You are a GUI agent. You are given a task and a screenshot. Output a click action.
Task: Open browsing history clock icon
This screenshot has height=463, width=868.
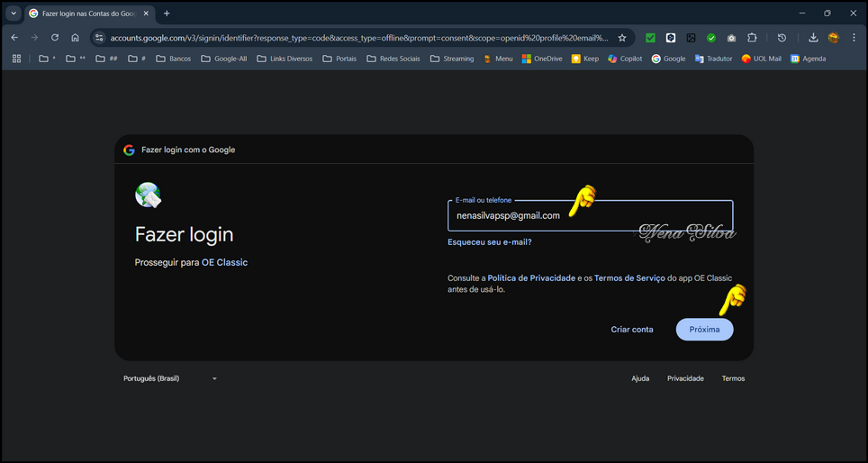(x=782, y=38)
